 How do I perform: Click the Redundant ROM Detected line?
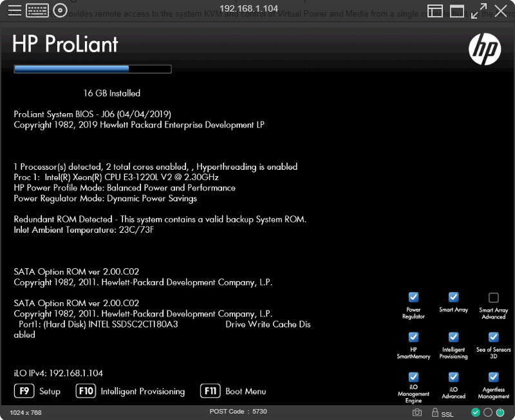(160, 219)
